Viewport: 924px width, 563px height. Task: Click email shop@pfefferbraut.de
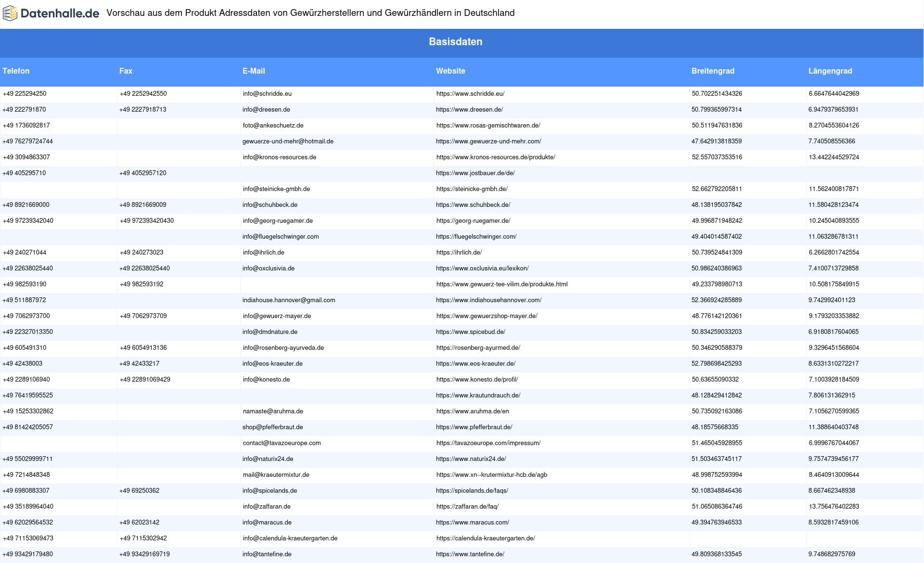(x=272, y=427)
